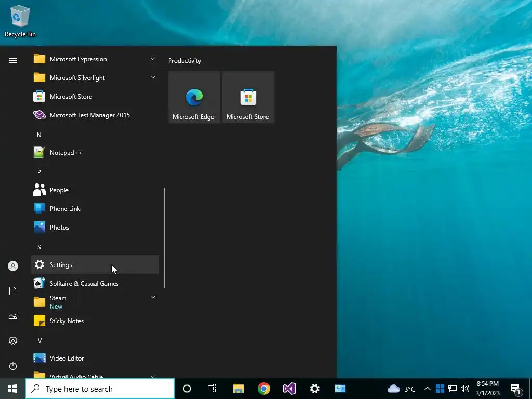Open Virtual Audio Cable folder

click(95, 374)
